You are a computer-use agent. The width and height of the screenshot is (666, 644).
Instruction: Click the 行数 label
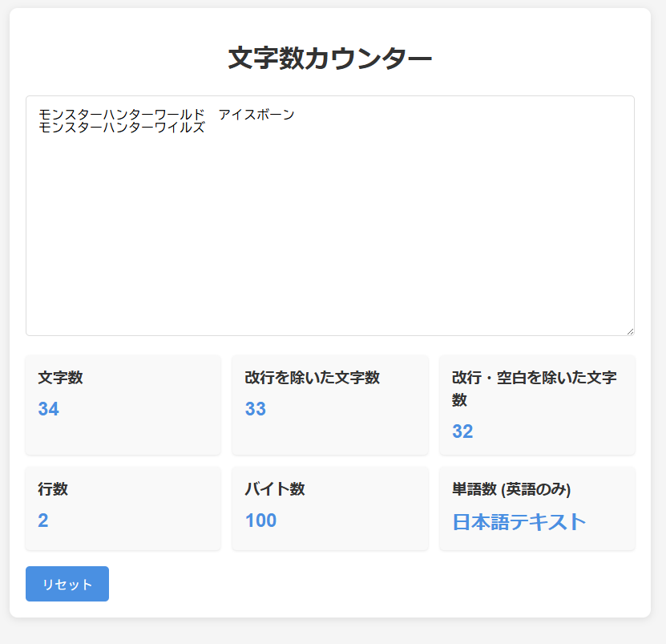coord(53,489)
